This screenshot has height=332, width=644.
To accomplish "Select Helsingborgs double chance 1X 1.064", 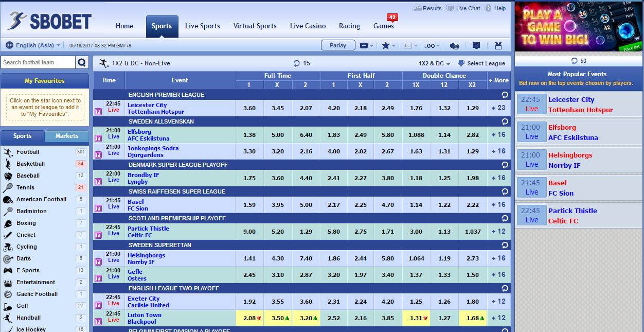I will click(x=417, y=258).
